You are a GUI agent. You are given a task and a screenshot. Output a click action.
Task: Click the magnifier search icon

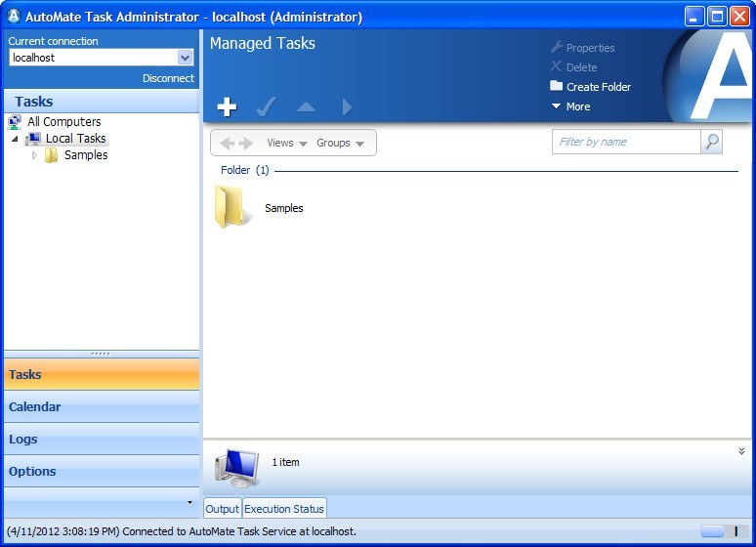(712, 142)
